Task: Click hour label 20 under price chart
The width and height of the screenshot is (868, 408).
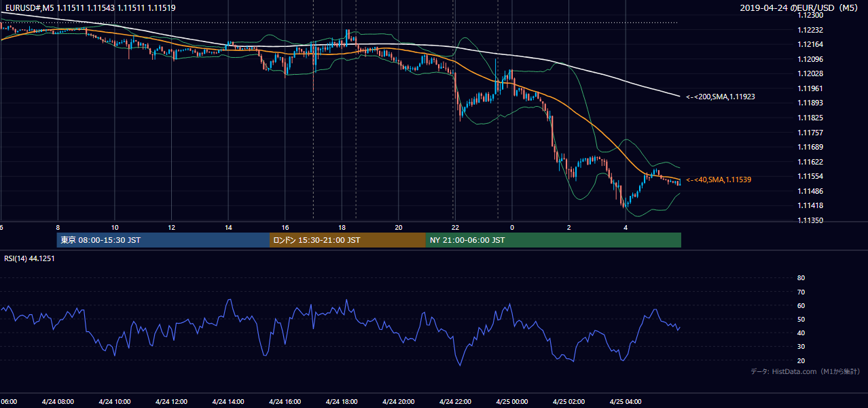Action: click(399, 228)
